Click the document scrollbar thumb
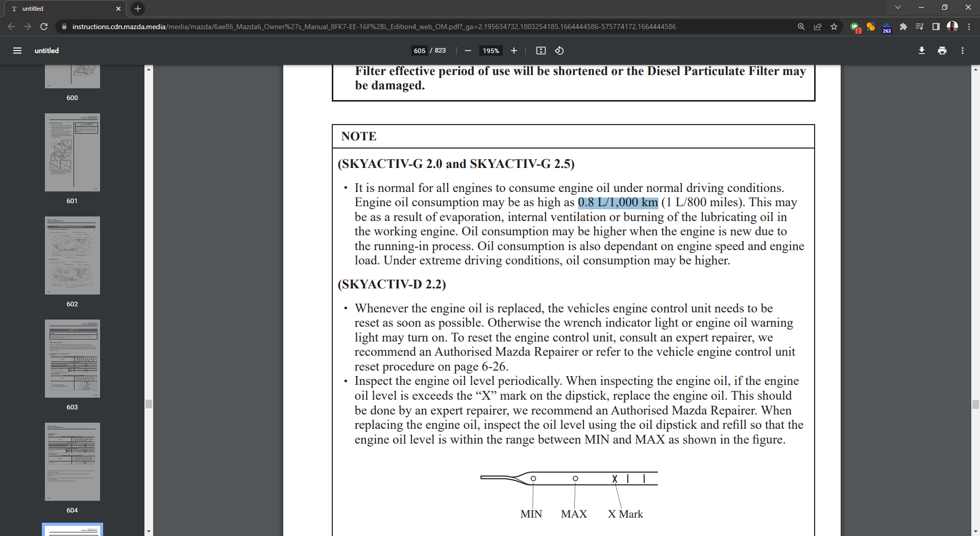The image size is (980, 536). [x=975, y=404]
